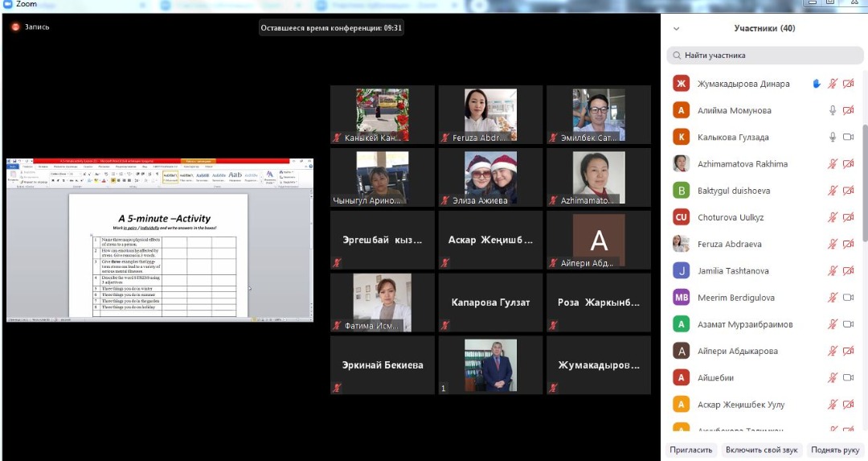Select the Элиза Ажиева video tile
Viewport: 868px width, 461px height.
point(490,177)
